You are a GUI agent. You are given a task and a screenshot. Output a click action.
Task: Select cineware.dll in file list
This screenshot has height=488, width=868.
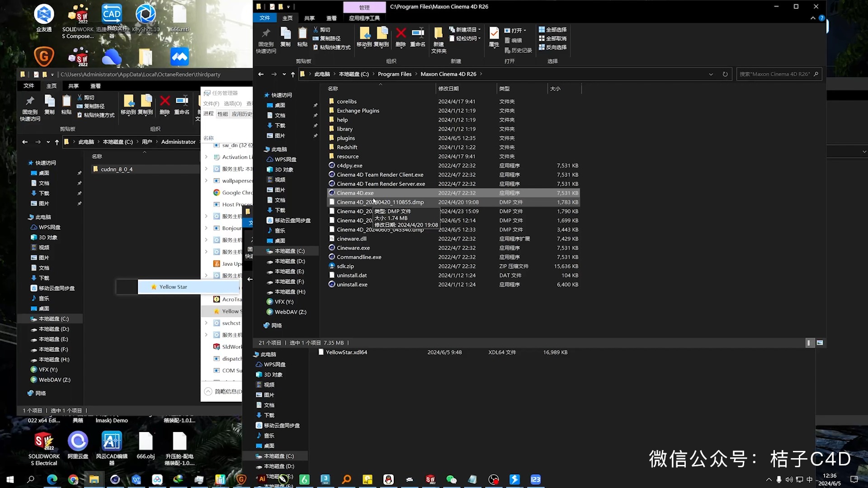tap(453, 239)
